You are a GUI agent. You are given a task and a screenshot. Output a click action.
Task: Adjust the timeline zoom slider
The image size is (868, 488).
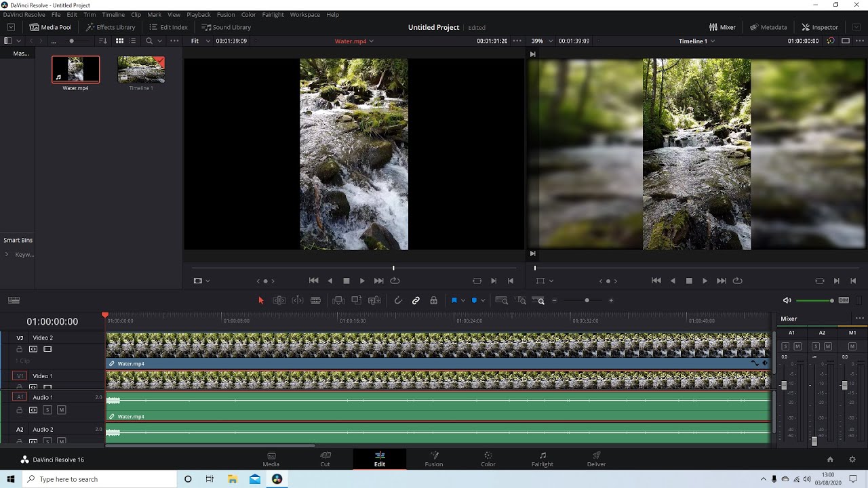(x=587, y=300)
